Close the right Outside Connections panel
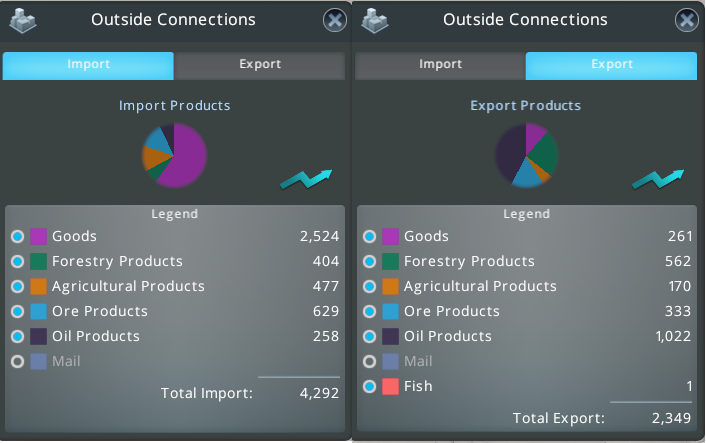706x443 pixels. (687, 20)
